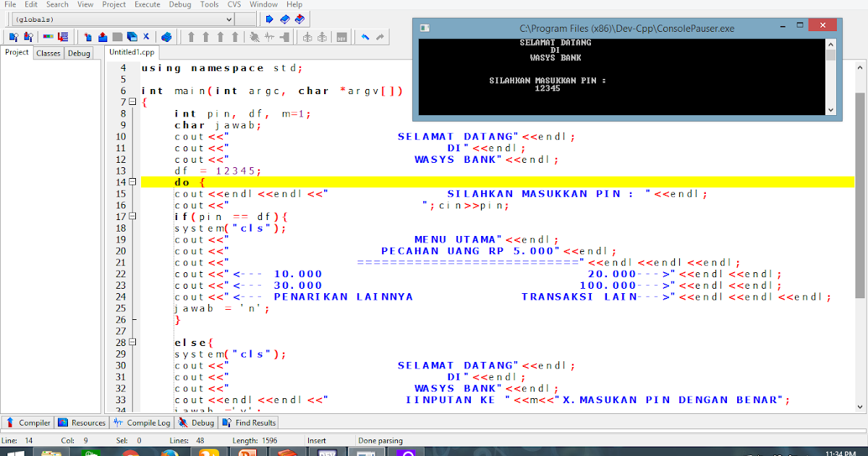The height and width of the screenshot is (456, 868).
Task: Open the Tools menu
Action: click(210, 4)
